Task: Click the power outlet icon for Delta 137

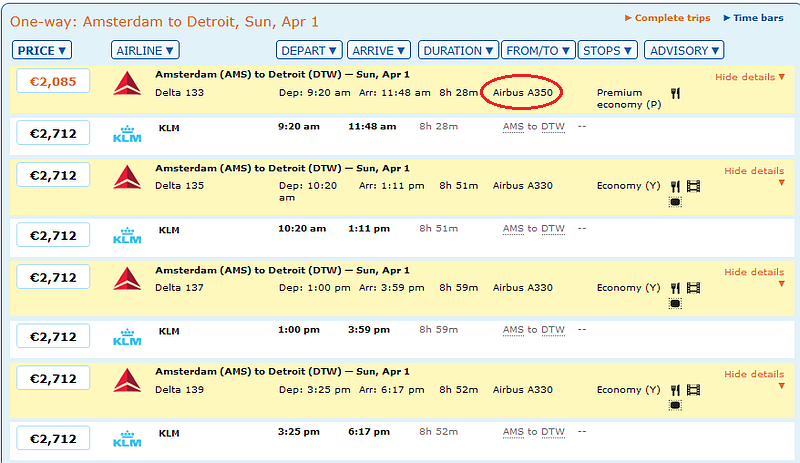Action: pos(675,304)
